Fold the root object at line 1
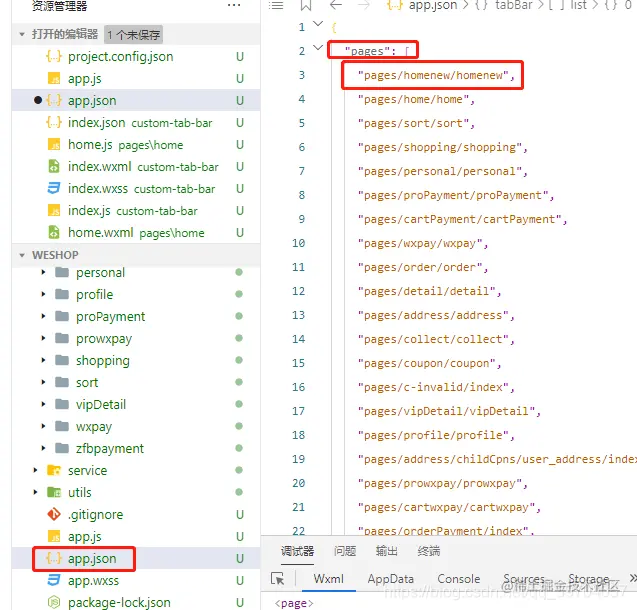This screenshot has width=637, height=610. pos(318,24)
